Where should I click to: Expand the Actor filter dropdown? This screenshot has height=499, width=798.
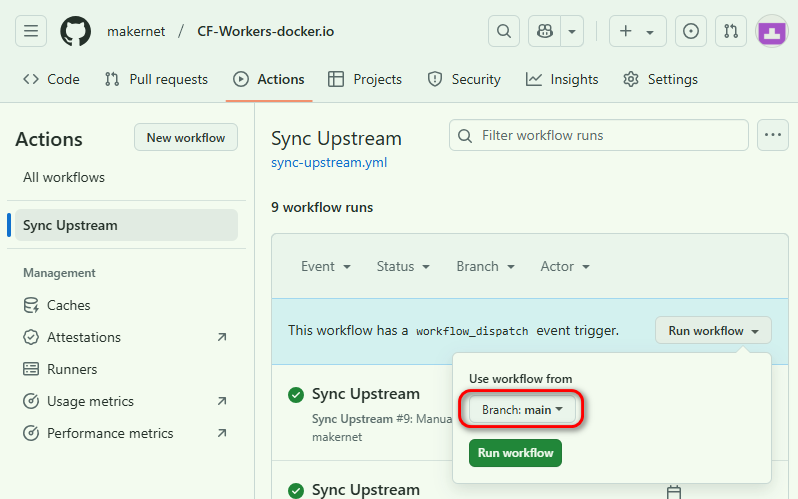pyautogui.click(x=565, y=266)
